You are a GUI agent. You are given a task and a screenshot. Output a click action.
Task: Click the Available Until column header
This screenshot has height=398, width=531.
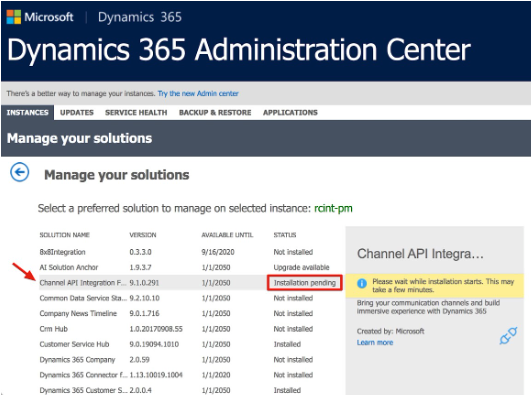227,235
